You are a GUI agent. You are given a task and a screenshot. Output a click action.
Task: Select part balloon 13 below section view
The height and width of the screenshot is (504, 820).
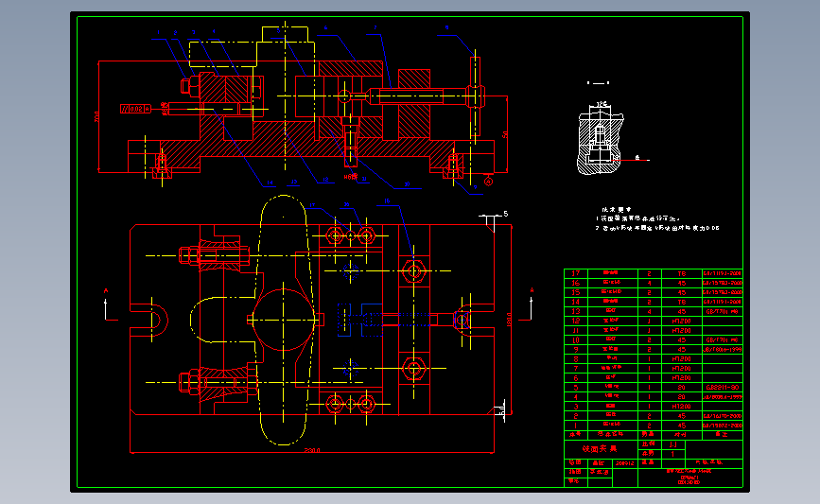294,182
